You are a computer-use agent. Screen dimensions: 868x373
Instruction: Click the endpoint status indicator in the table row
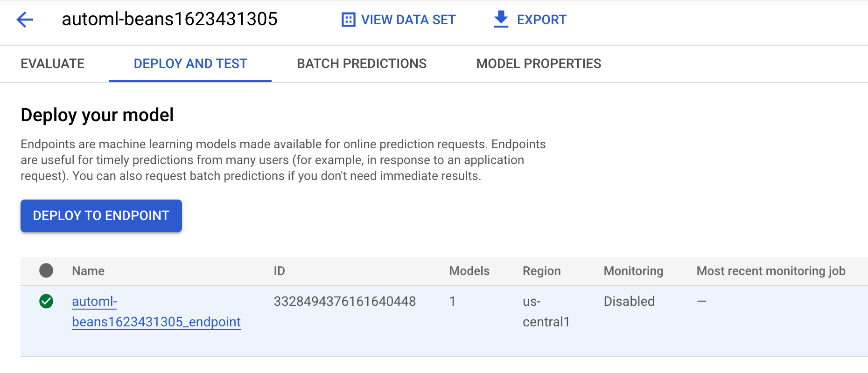click(46, 301)
